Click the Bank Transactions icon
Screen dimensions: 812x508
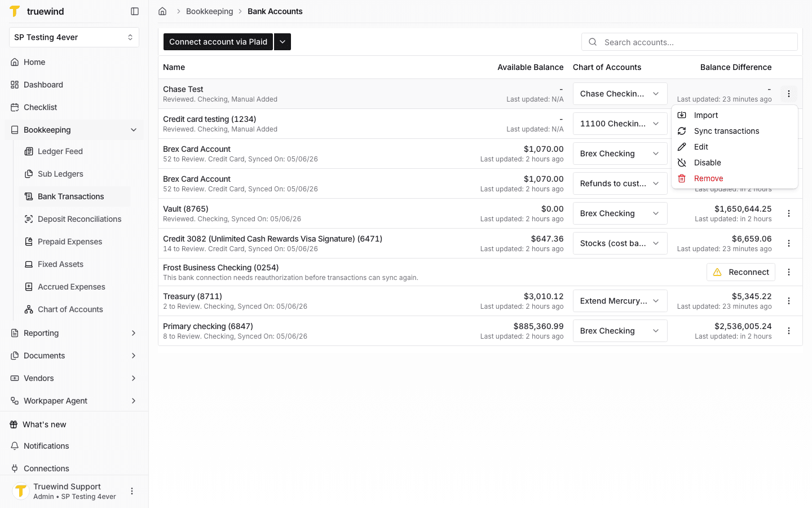pyautogui.click(x=29, y=196)
